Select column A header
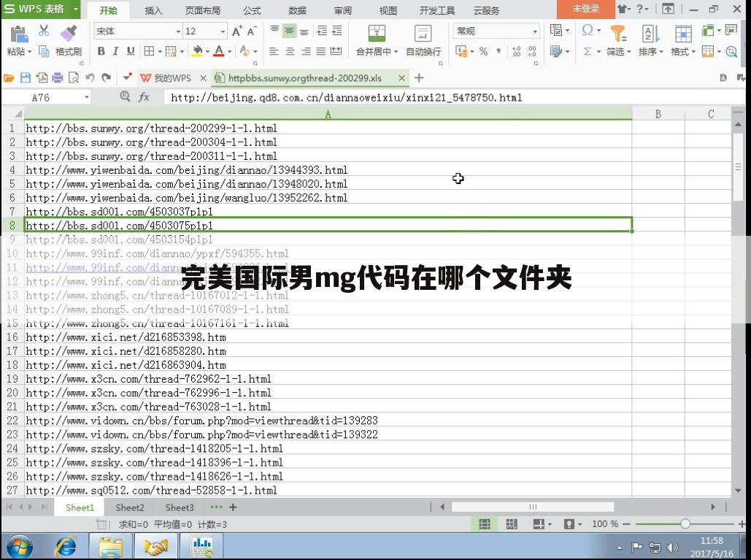 point(328,114)
